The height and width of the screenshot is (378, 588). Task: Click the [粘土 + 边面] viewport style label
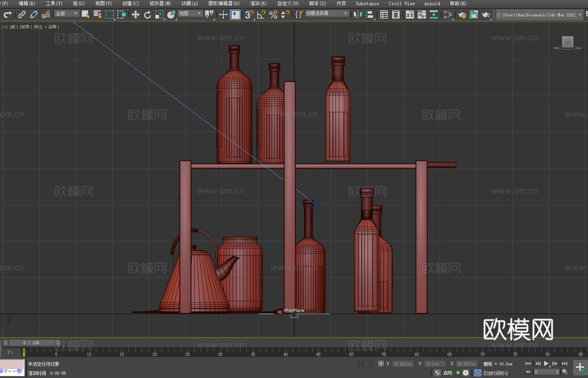(46, 27)
